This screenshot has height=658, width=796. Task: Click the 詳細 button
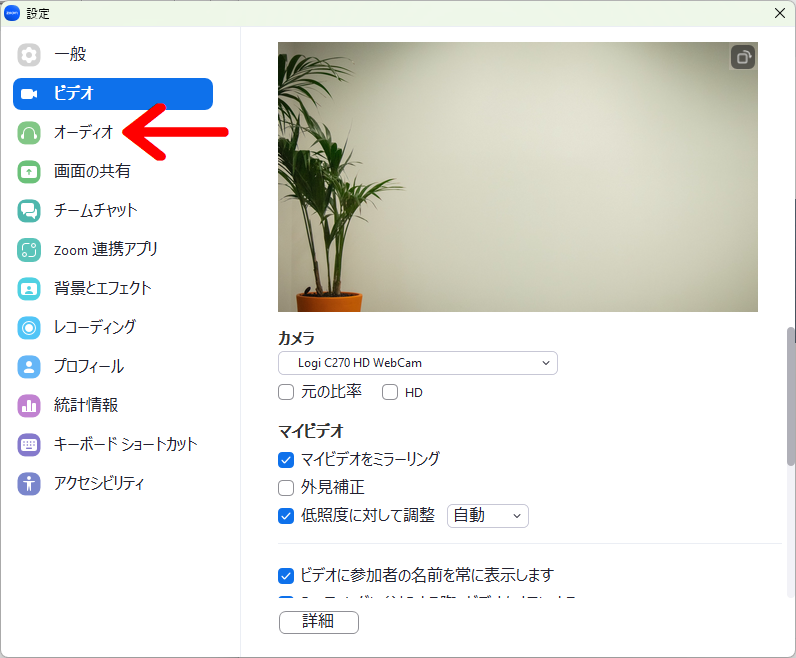[319, 622]
